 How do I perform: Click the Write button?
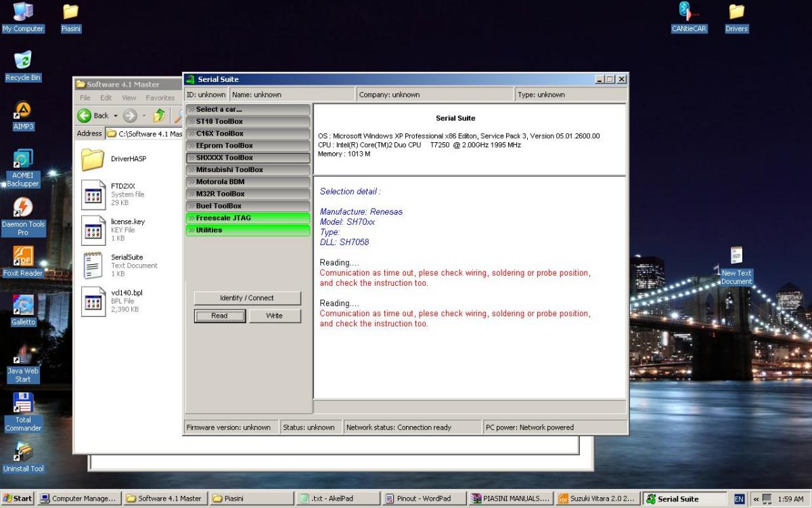(274, 316)
